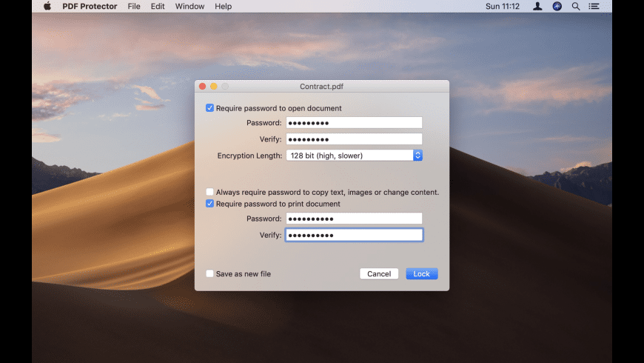
Task: Click the print Verify field
Action: coord(354,235)
